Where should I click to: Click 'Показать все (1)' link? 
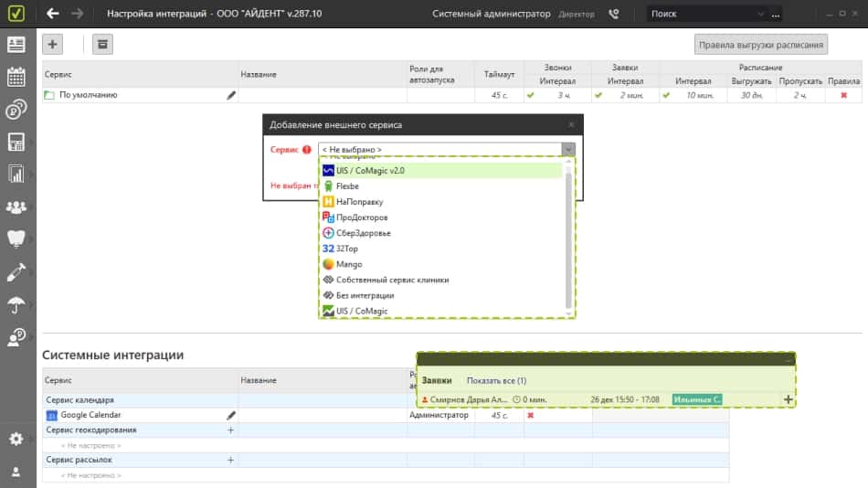(x=496, y=380)
